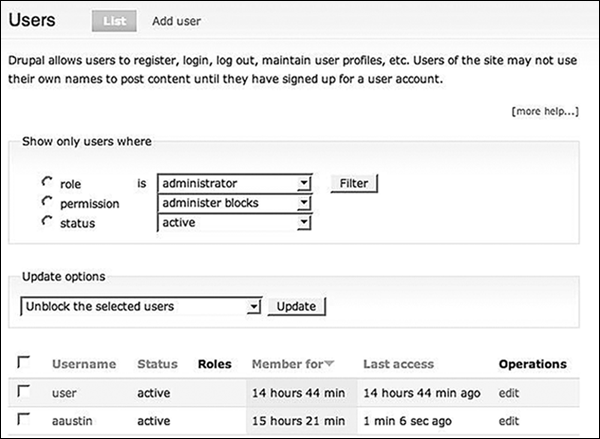Sort table by Status column header
Screen dimensions: 600x439
point(156,364)
